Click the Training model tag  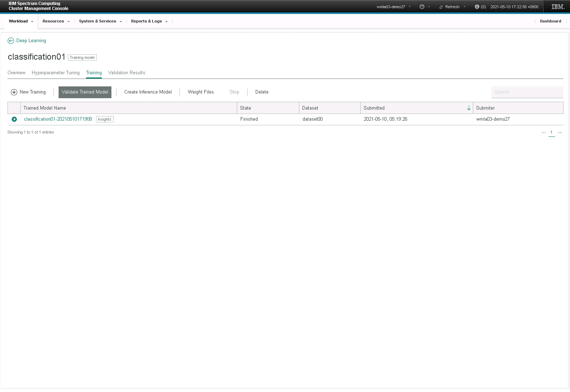[82, 57]
